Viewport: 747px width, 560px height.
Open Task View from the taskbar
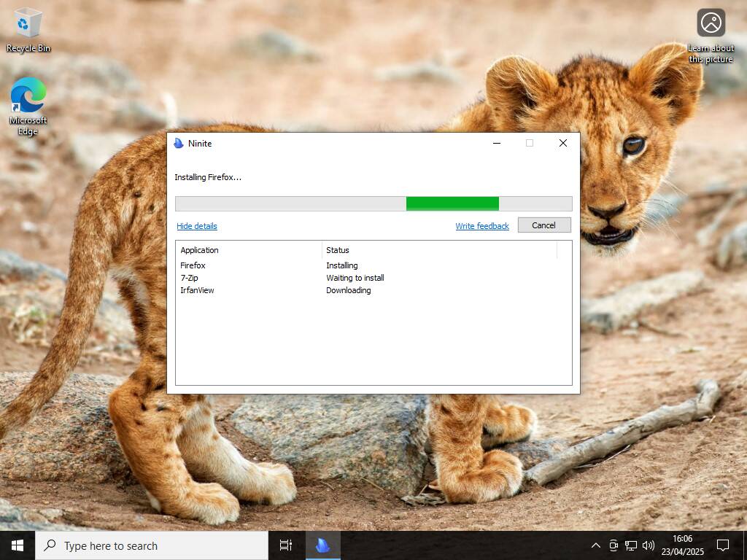coord(286,545)
